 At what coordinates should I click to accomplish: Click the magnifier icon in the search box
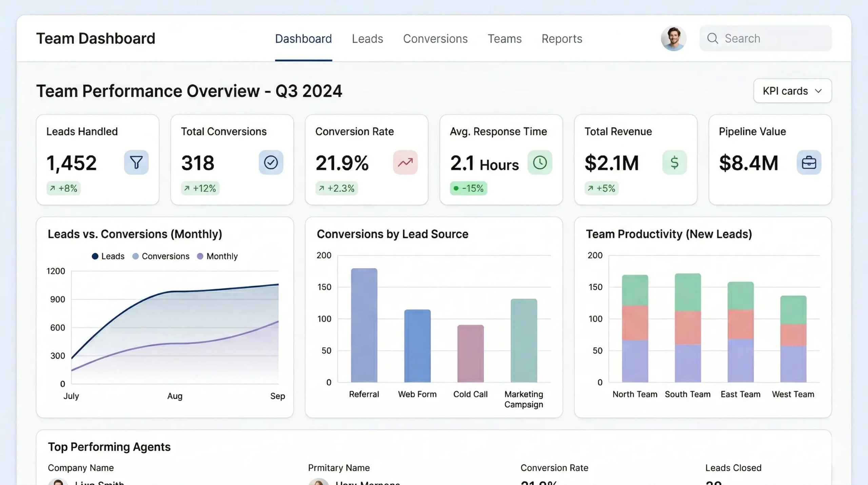tap(712, 38)
